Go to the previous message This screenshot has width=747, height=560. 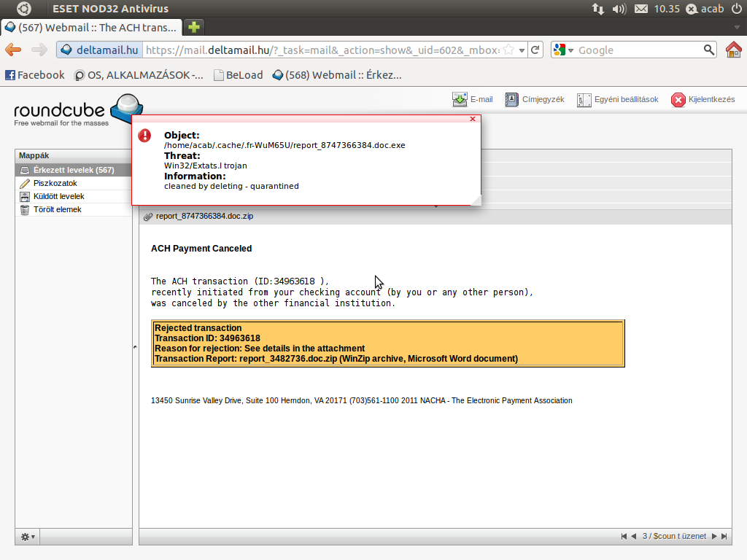coord(634,536)
